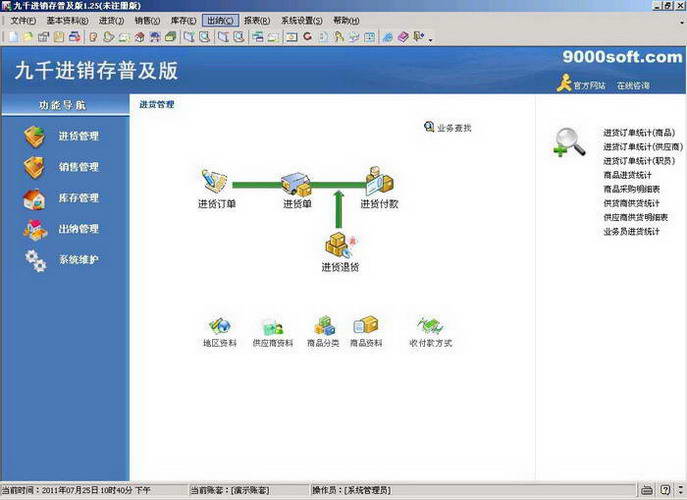Open 进货订单统计(供应商) report link
The image size is (687, 500).
643,147
